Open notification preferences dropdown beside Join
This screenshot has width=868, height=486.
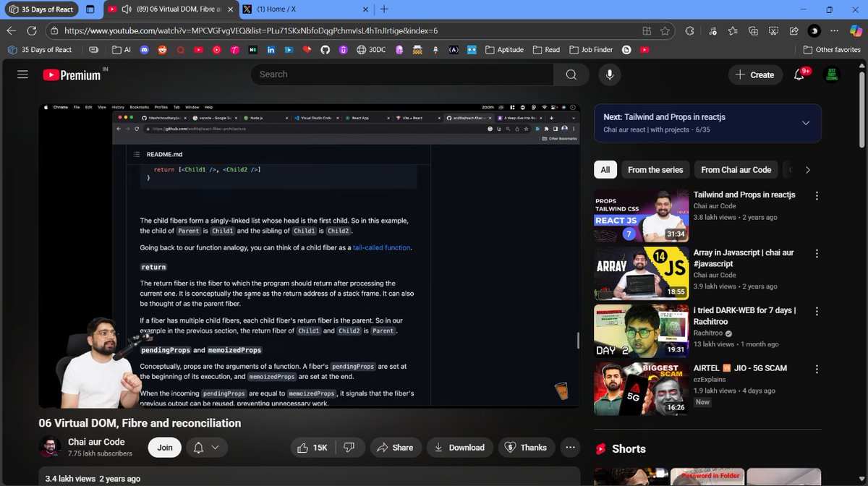[206, 448]
